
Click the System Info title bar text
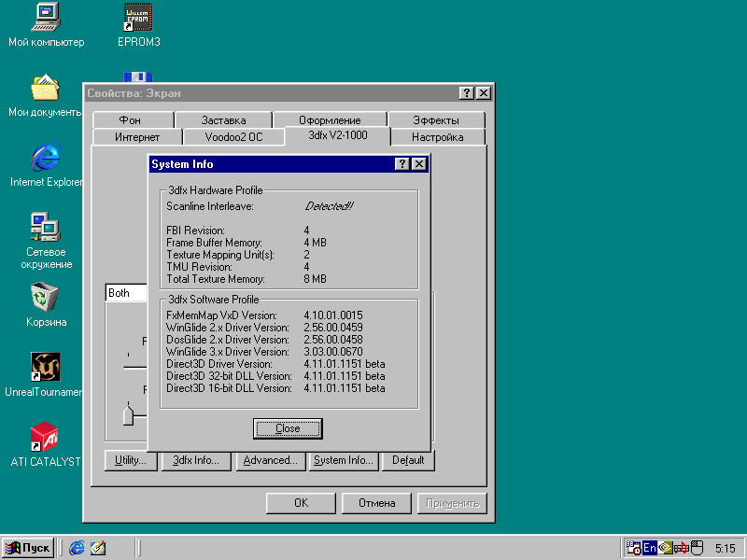pos(182,164)
